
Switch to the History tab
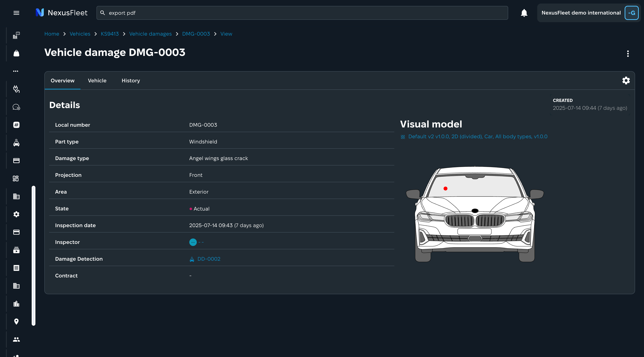point(130,80)
